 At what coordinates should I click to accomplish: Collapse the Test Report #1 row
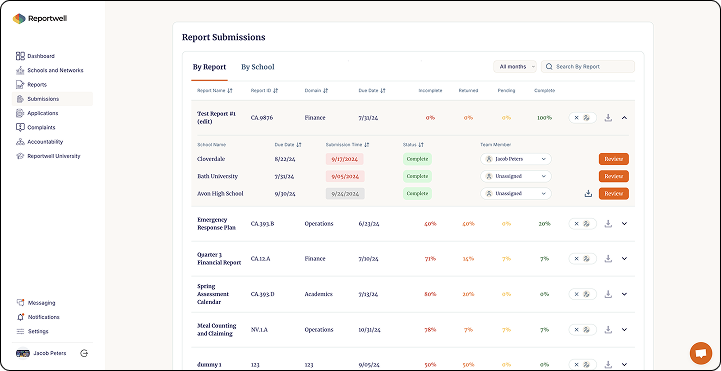[x=624, y=118]
